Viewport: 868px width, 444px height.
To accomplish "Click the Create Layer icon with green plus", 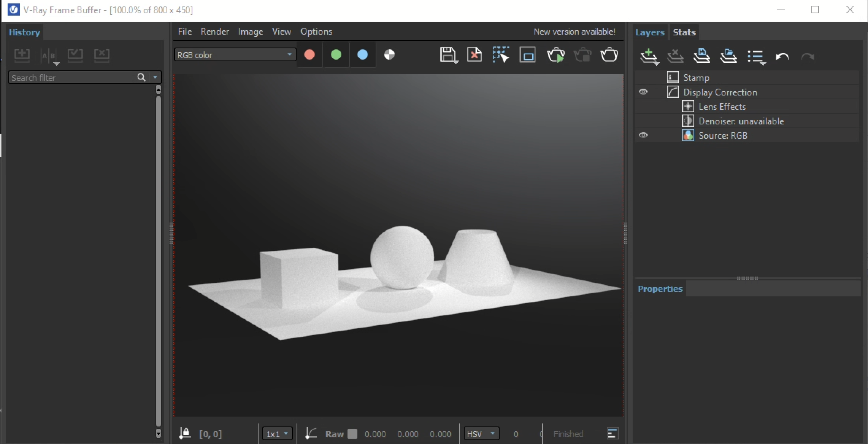I will (x=649, y=57).
